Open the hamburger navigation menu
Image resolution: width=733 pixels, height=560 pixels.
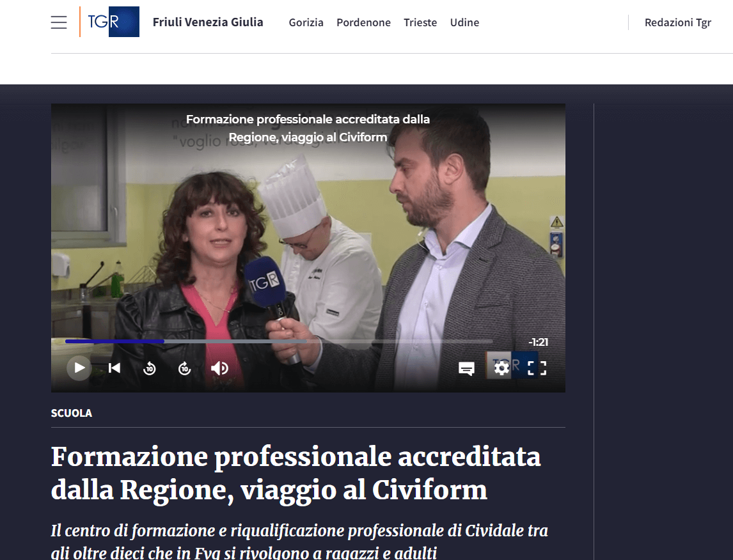[59, 22]
